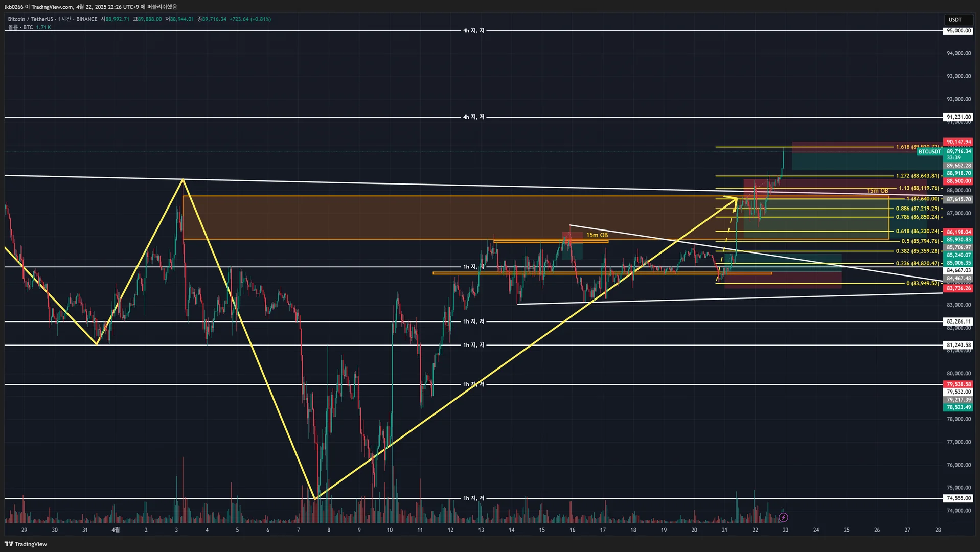This screenshot has height=552, width=980.
Task: Click the high value 89,888.00
Action: coord(149,19)
